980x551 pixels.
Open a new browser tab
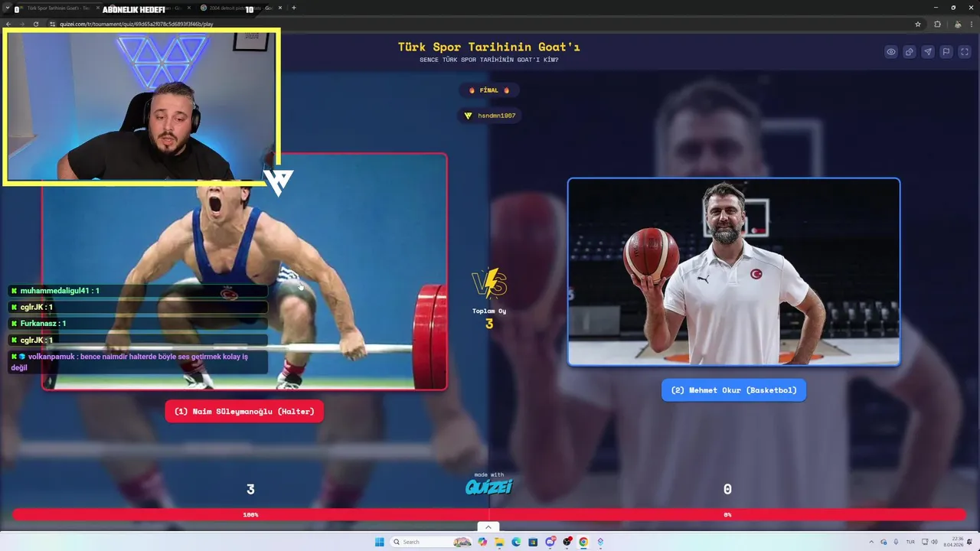pyautogui.click(x=294, y=8)
